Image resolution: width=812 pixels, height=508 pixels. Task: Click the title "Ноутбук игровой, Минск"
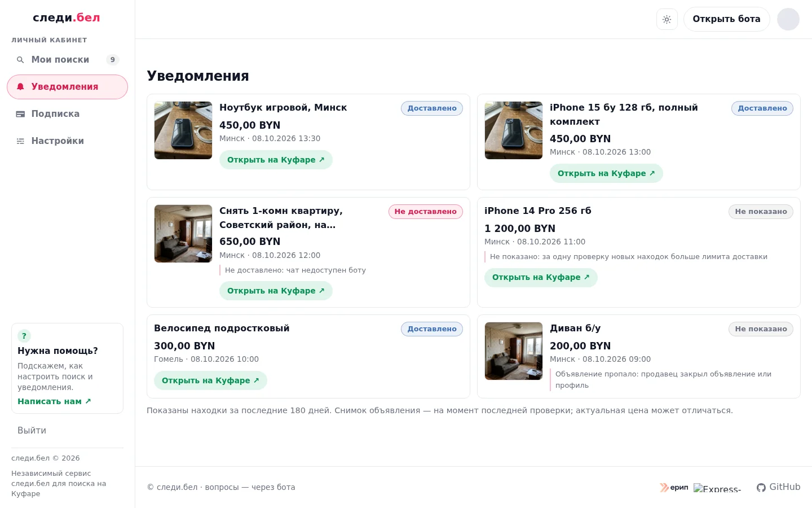click(283, 108)
